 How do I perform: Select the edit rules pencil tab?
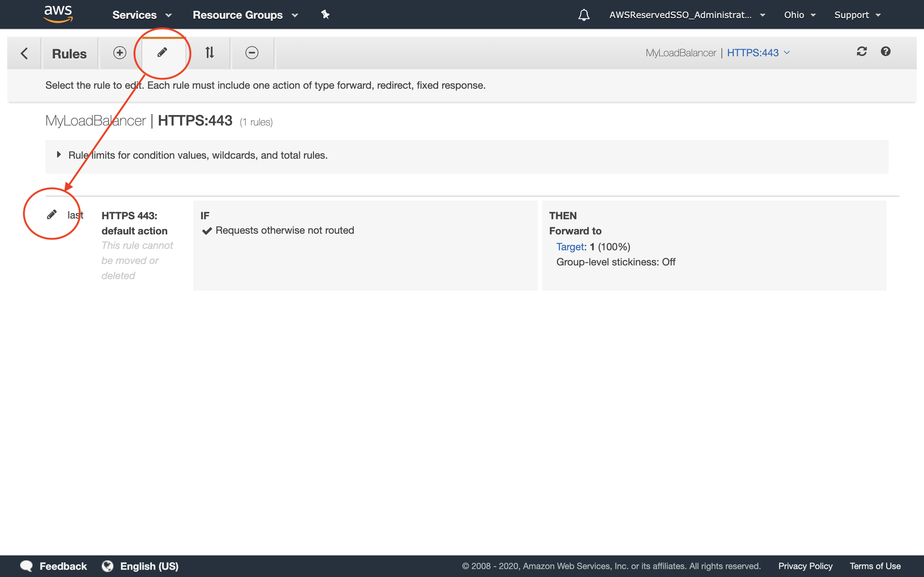click(x=162, y=53)
